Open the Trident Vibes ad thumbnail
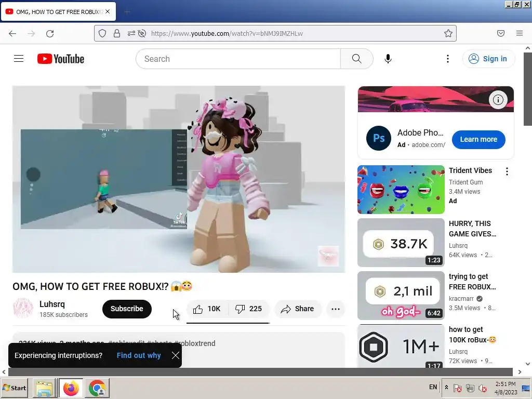Viewport: 532px width, 399px height. [401, 190]
